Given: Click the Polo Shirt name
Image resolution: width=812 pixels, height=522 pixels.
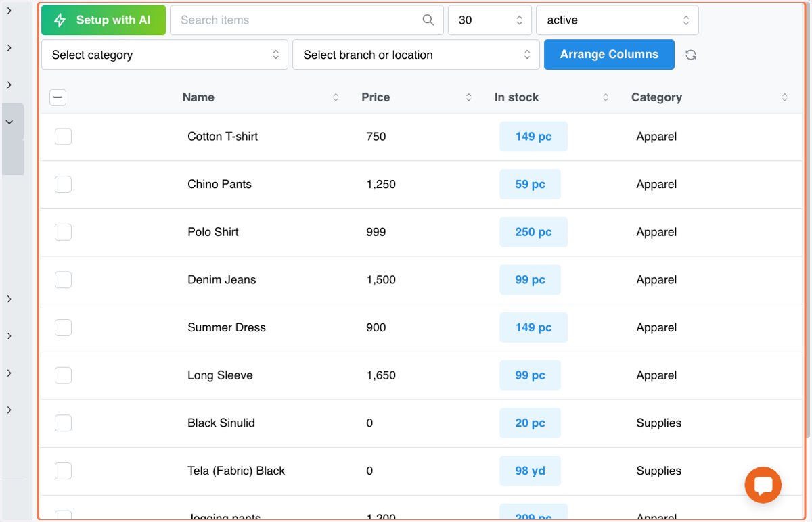Looking at the screenshot, I should pos(213,232).
